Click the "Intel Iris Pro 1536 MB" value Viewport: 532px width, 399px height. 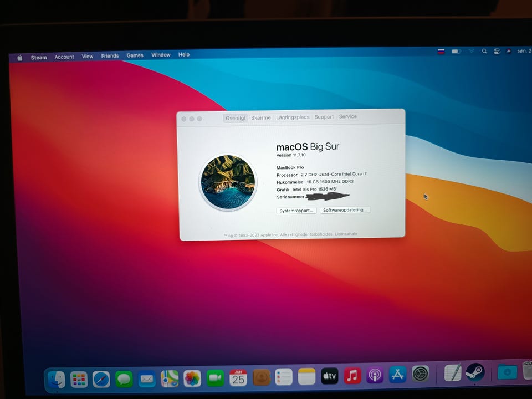[x=314, y=190]
